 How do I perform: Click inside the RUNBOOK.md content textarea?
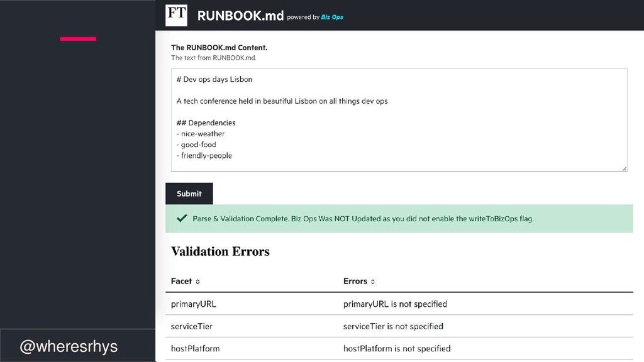pyautogui.click(x=399, y=120)
